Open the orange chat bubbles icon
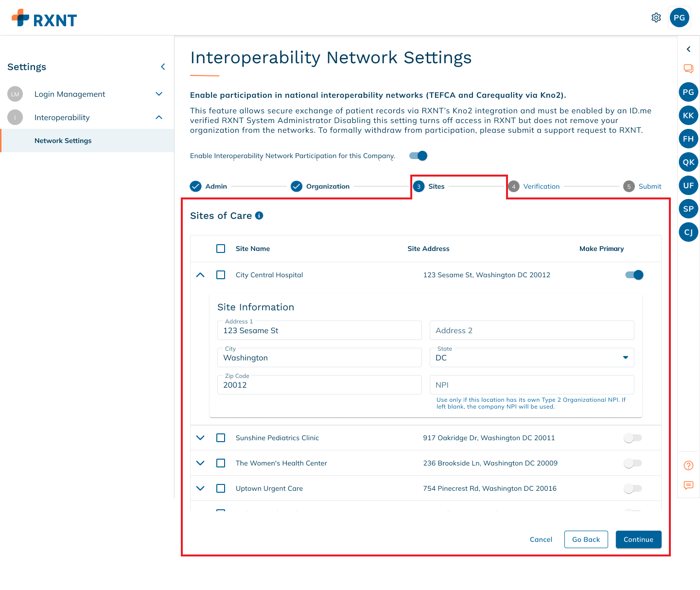This screenshot has height=590, width=700. 688,69
